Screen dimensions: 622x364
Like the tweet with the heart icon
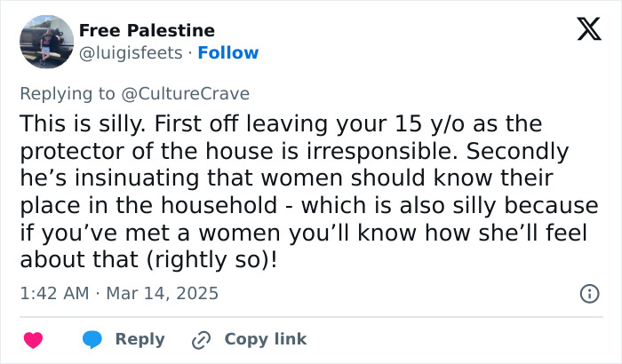coord(33,339)
